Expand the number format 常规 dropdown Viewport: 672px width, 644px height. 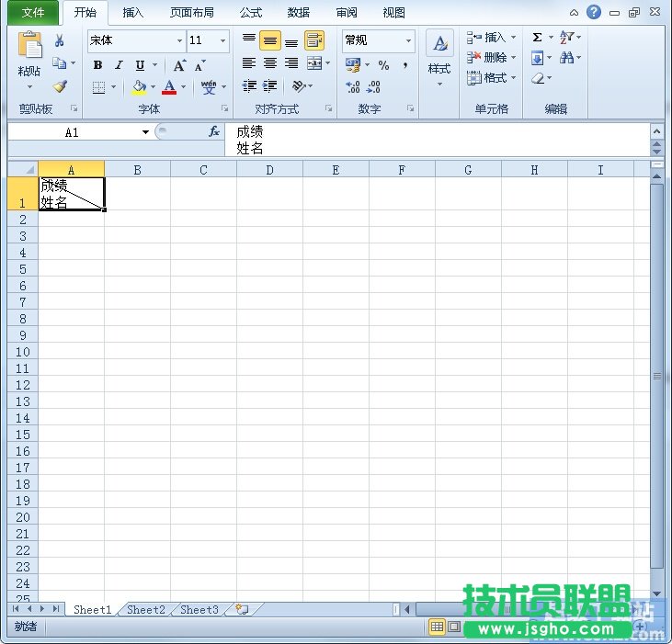click(408, 41)
